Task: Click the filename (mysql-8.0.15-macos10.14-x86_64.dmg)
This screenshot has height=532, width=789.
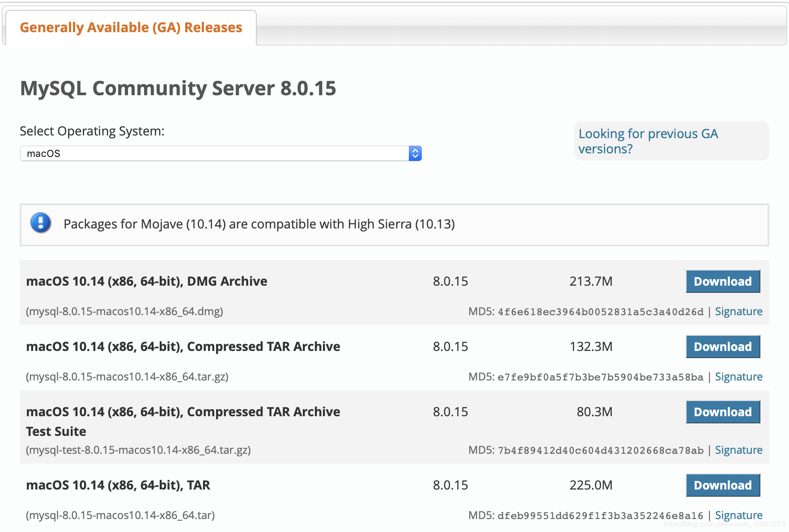Action: pyautogui.click(x=124, y=312)
